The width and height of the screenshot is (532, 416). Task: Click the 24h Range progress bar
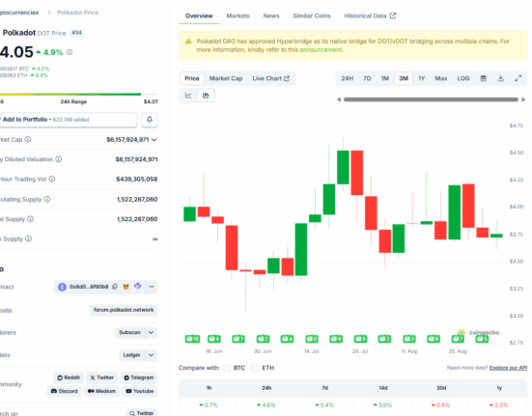tap(79, 95)
